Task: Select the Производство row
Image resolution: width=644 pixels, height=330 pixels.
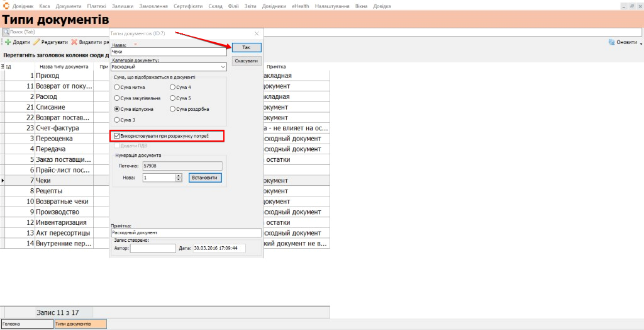Action: click(165, 212)
